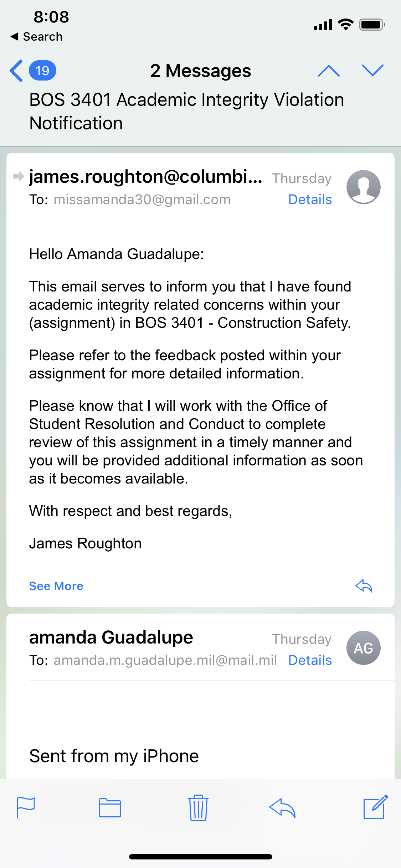Jump to next message with down chevron
The height and width of the screenshot is (868, 401).
[372, 71]
